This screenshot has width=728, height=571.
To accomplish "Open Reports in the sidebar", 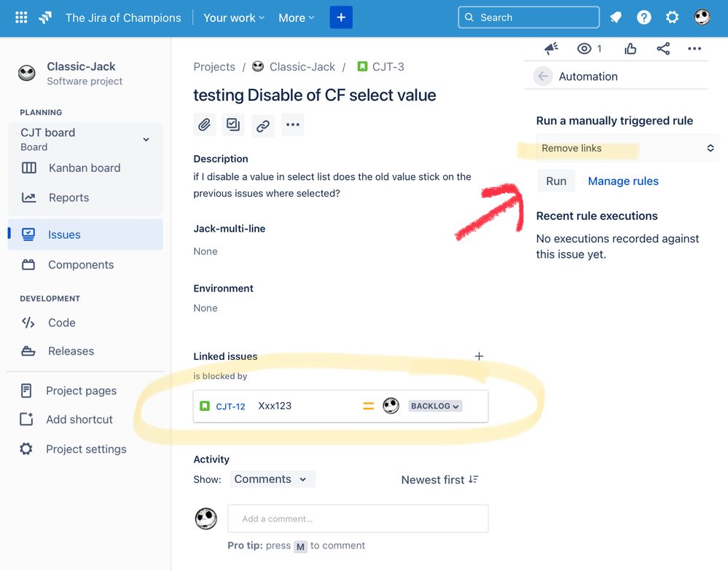I will [x=69, y=197].
